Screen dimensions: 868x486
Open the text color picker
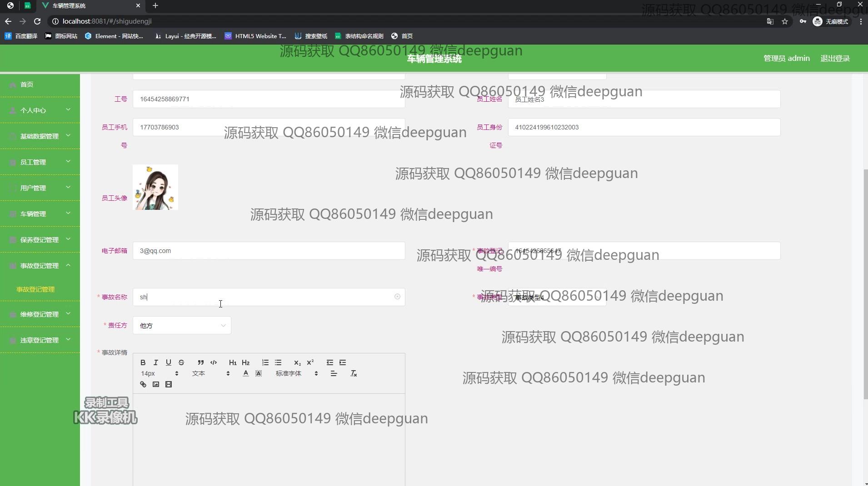coord(246,373)
